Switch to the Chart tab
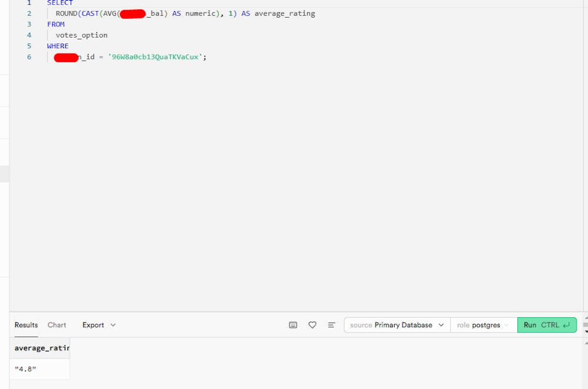This screenshot has width=588, height=389. [56, 325]
